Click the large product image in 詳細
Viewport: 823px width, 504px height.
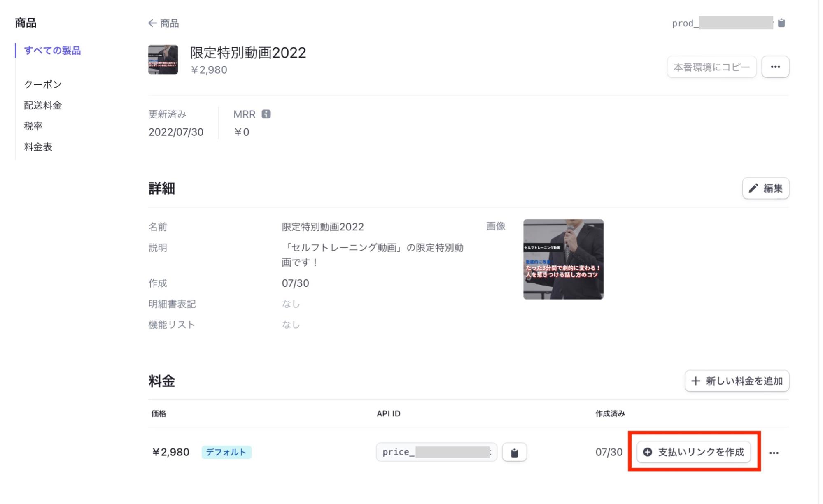click(563, 259)
